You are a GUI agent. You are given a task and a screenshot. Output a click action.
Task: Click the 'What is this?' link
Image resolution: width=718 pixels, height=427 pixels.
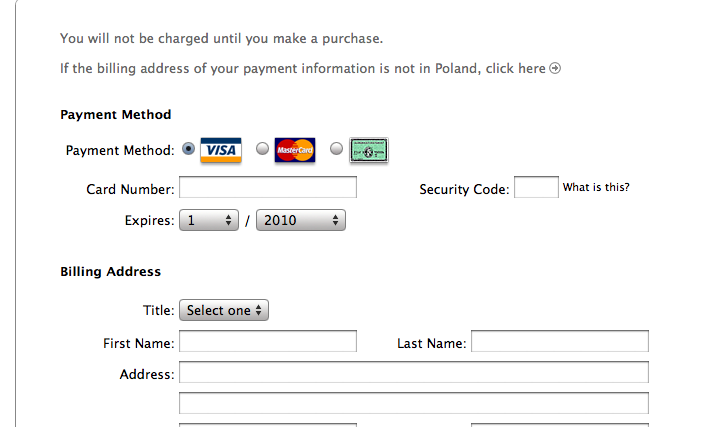596,187
